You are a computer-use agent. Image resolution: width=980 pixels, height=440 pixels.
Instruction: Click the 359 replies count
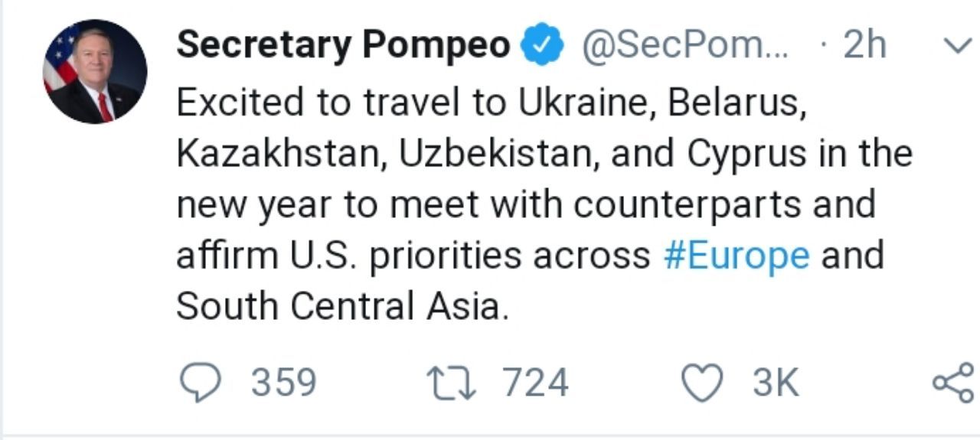coord(284,383)
